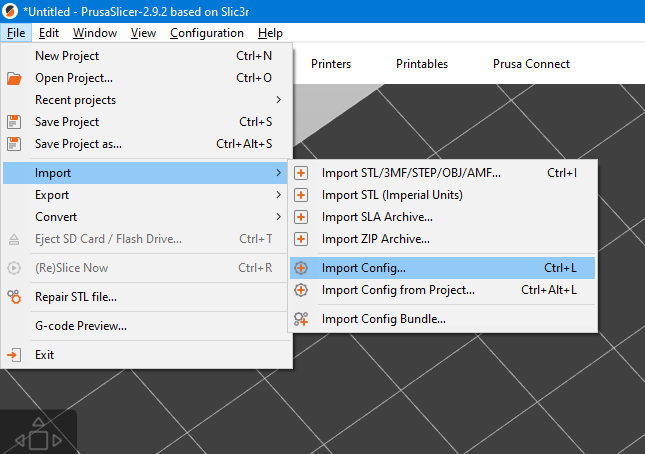Choose Repair STL file... entry
Screen dimensions: 645x454
[145, 297]
